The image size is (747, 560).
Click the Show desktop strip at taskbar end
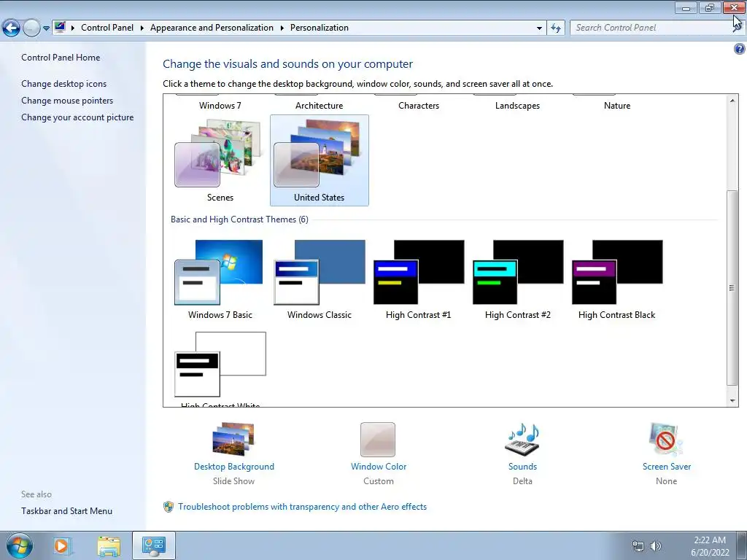742,545
